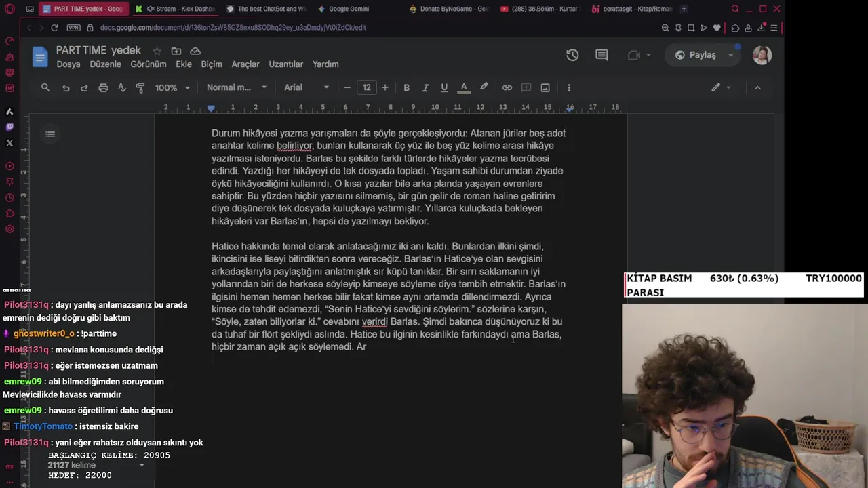Open the video call dropdown arrow

(x=648, y=55)
